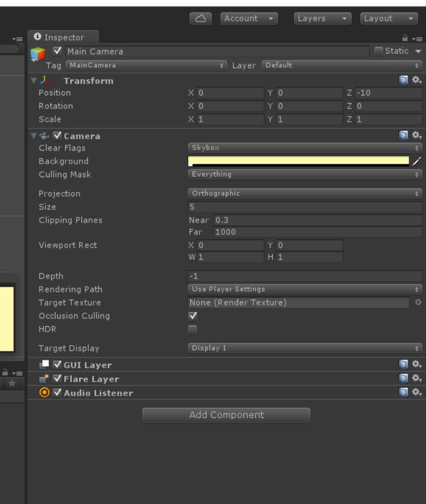The image size is (426, 504).
Task: Open Clear Flags dropdown Skybox
Action: pyautogui.click(x=305, y=148)
